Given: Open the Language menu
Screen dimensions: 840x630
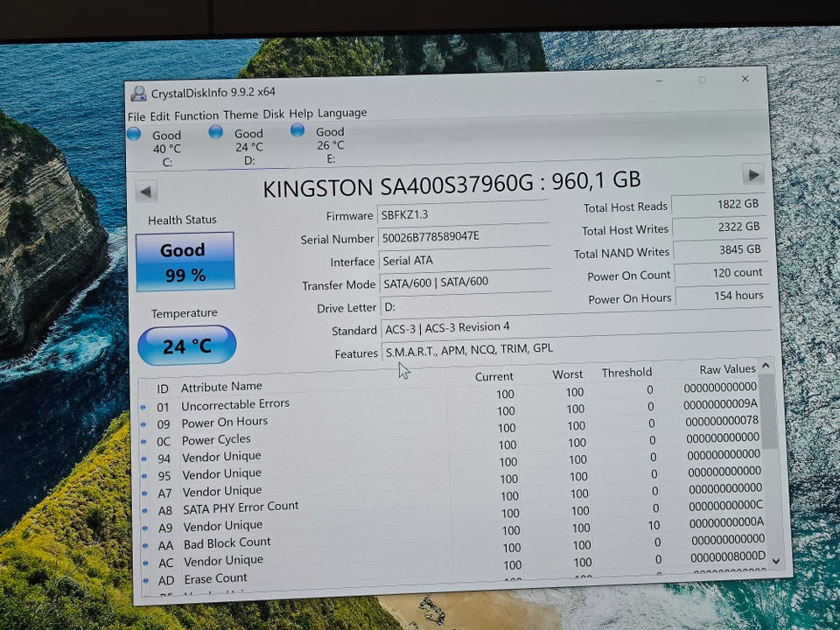Looking at the screenshot, I should pos(342,113).
